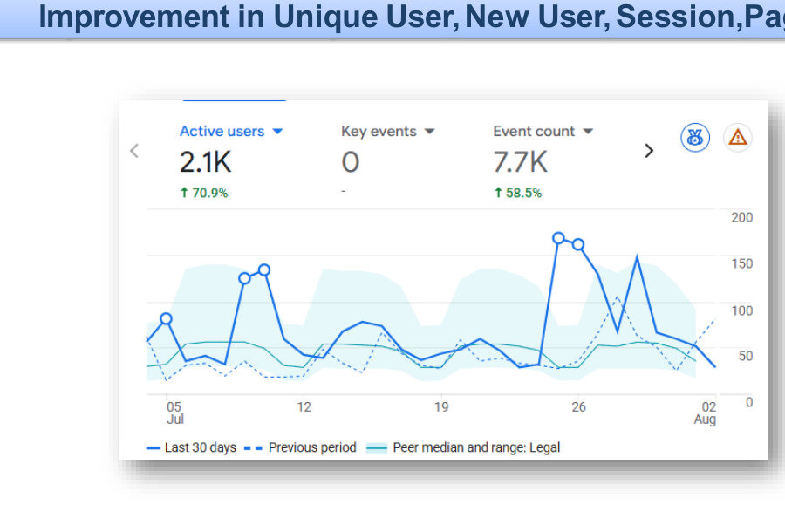Click the Previous period legend entry

coord(300,447)
